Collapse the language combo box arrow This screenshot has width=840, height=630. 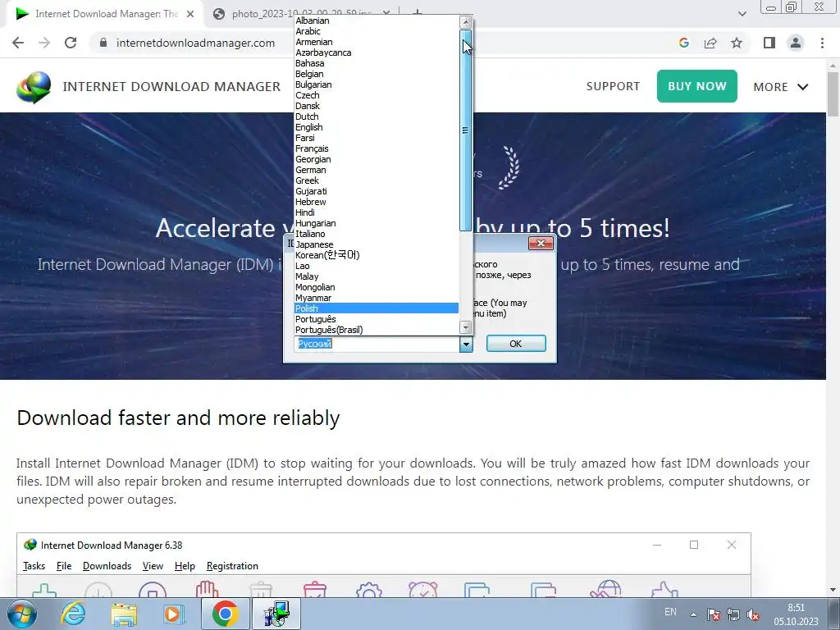pos(466,344)
